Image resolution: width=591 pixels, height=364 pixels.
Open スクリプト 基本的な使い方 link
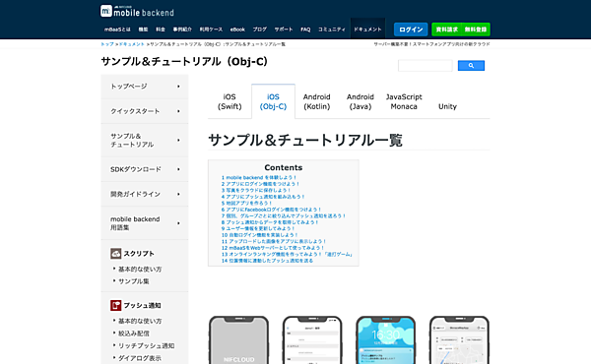tap(140, 270)
